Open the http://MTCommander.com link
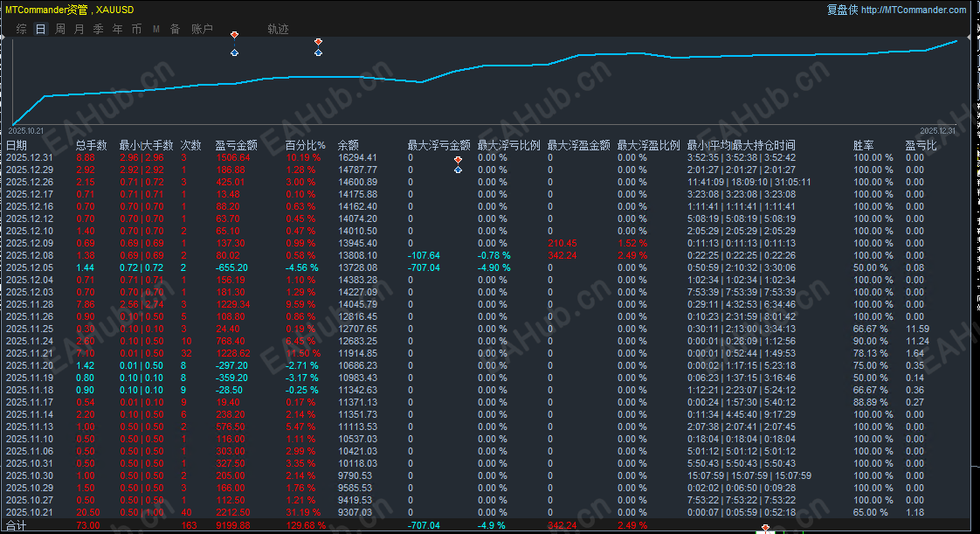Screen dimensions: 980x534 (913, 10)
